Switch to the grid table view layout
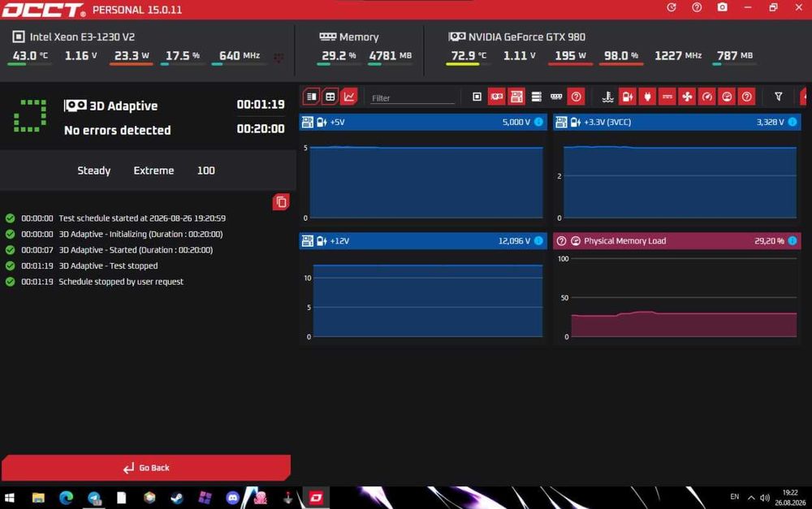 (330, 97)
